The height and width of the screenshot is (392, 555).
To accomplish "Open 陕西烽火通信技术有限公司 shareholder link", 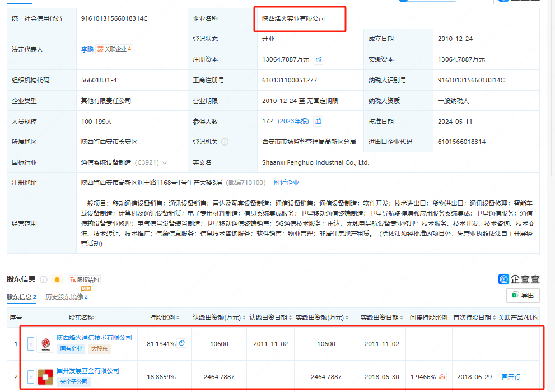I will click(x=94, y=338).
